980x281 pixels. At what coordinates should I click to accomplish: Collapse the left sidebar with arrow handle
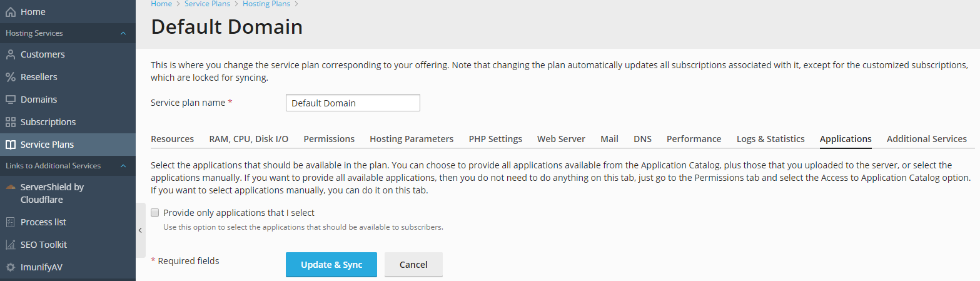coord(140,230)
